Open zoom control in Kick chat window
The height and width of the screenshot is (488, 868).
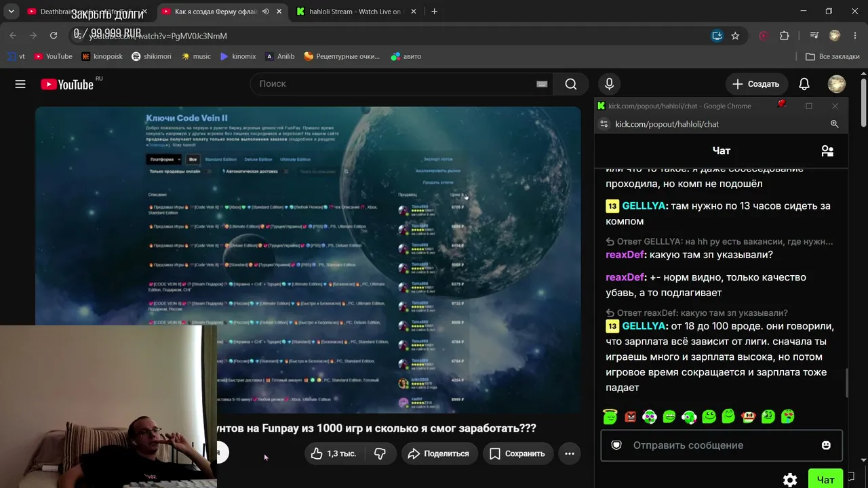(x=835, y=124)
